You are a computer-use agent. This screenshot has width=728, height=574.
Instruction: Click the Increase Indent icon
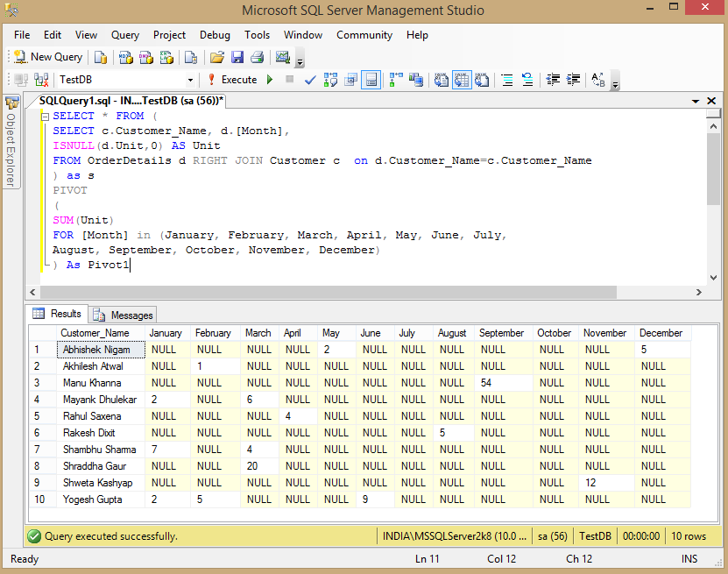click(573, 80)
